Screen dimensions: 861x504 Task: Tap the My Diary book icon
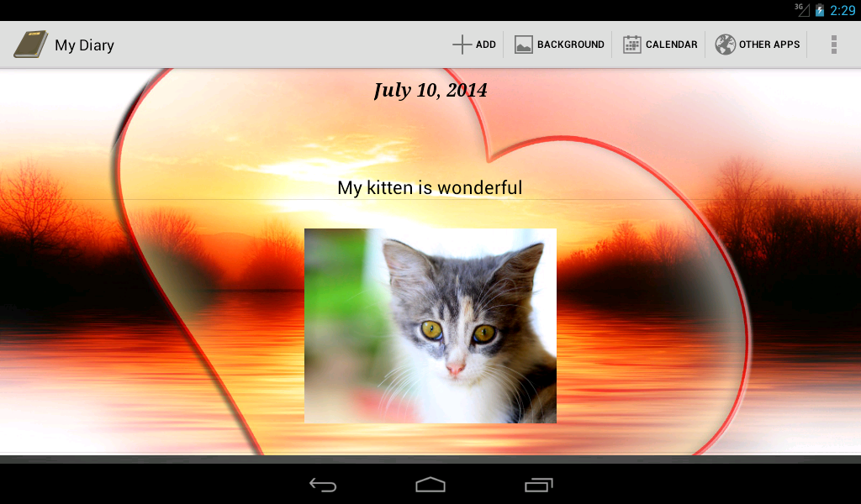31,45
